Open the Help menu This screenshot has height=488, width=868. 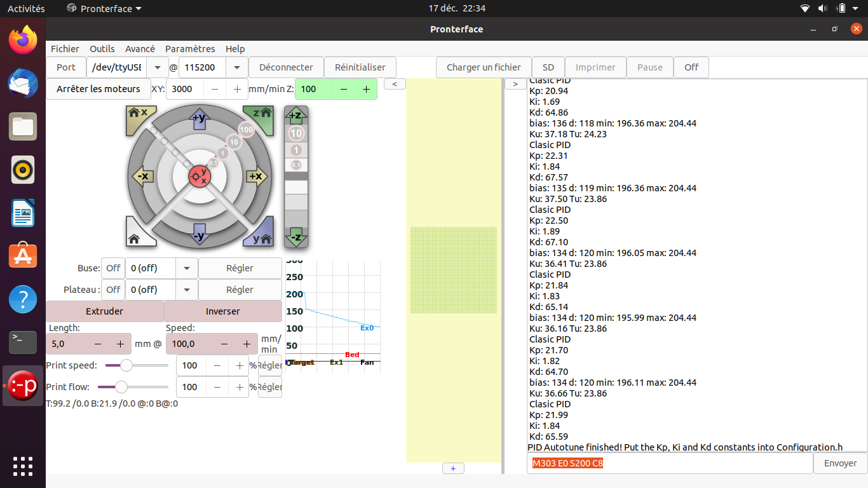[235, 49]
